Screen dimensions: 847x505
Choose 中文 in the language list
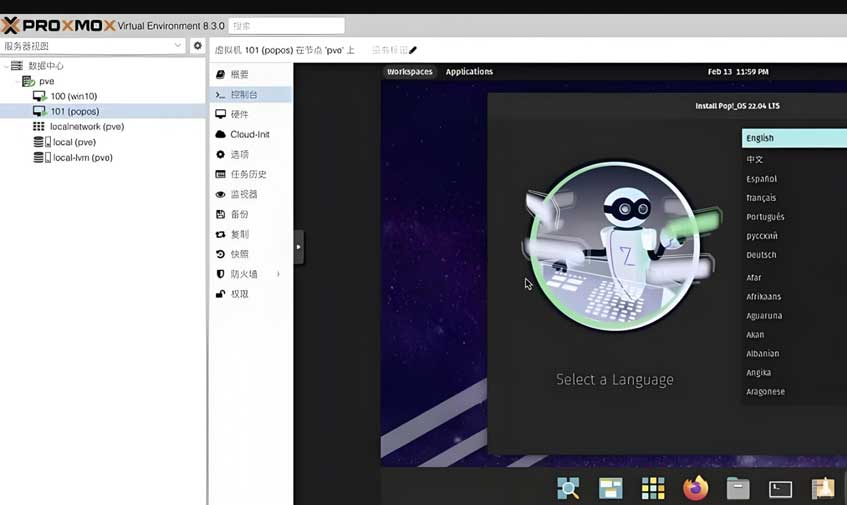click(x=755, y=159)
